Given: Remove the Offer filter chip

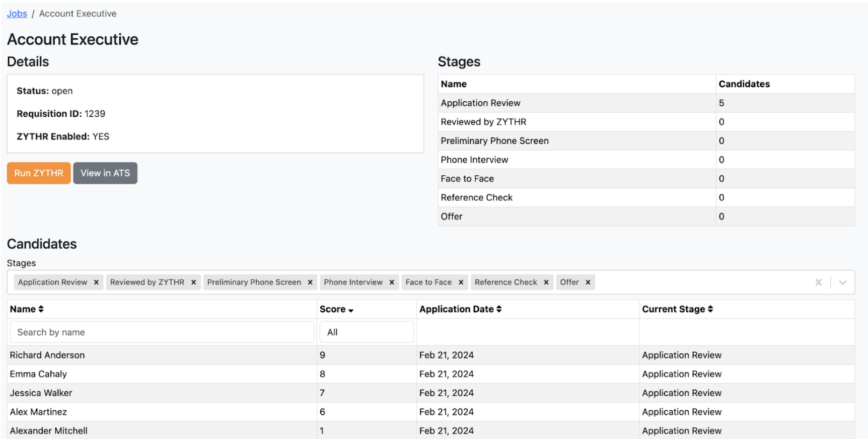Looking at the screenshot, I should click(x=588, y=282).
